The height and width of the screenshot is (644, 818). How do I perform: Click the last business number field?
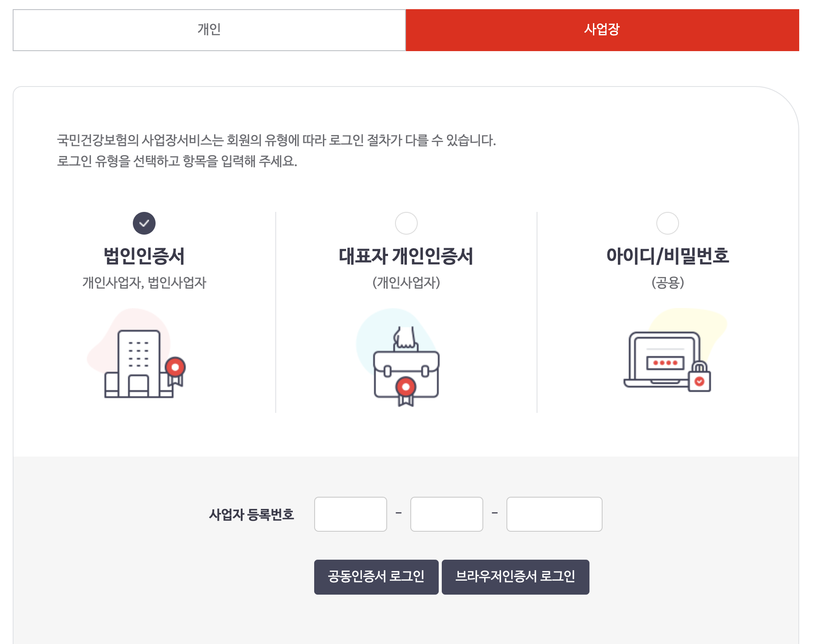[555, 514]
